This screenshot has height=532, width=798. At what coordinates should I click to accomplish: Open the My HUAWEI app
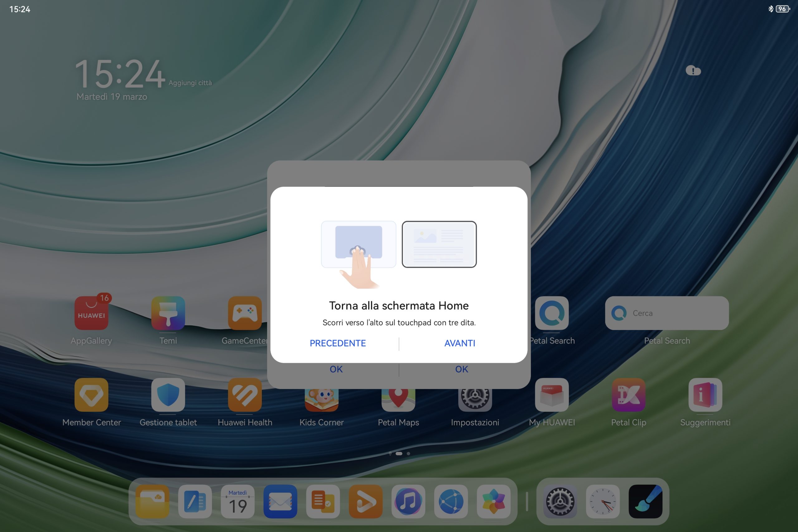tap(552, 395)
